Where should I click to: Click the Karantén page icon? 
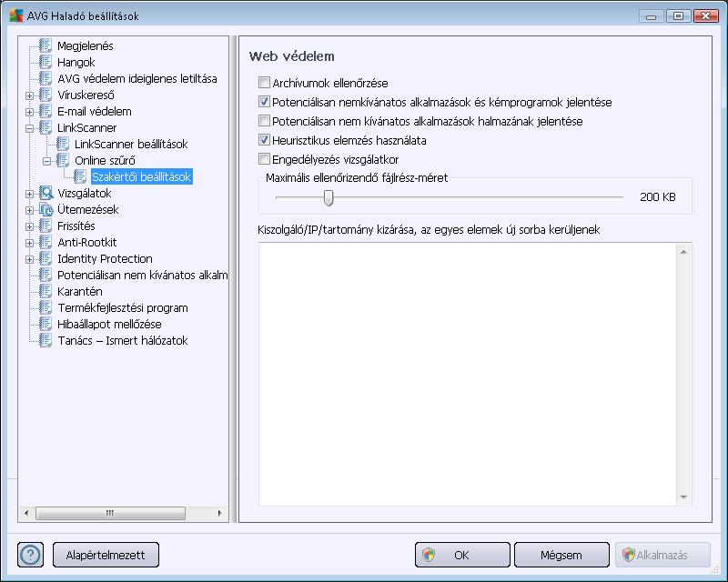(45, 292)
